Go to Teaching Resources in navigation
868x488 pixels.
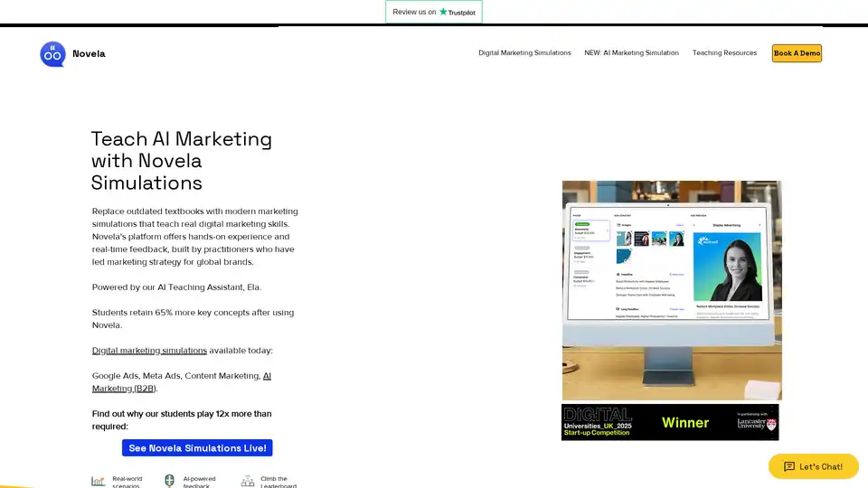click(724, 53)
